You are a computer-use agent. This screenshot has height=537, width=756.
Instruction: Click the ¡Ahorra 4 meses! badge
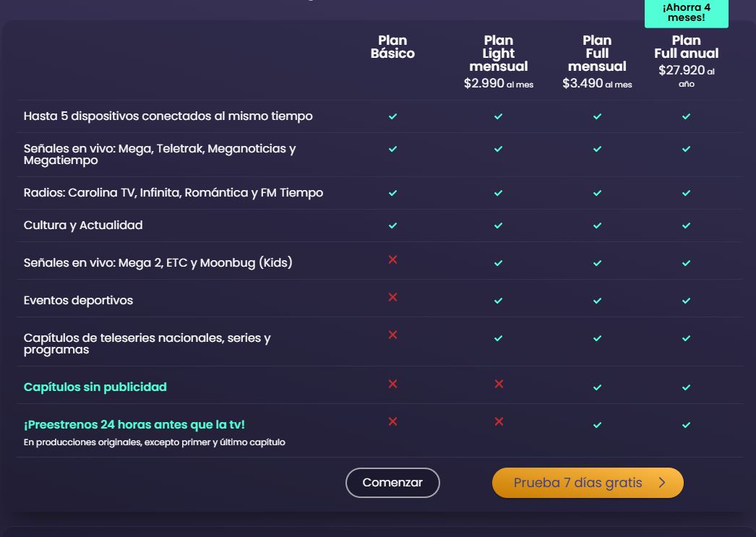pos(686,12)
